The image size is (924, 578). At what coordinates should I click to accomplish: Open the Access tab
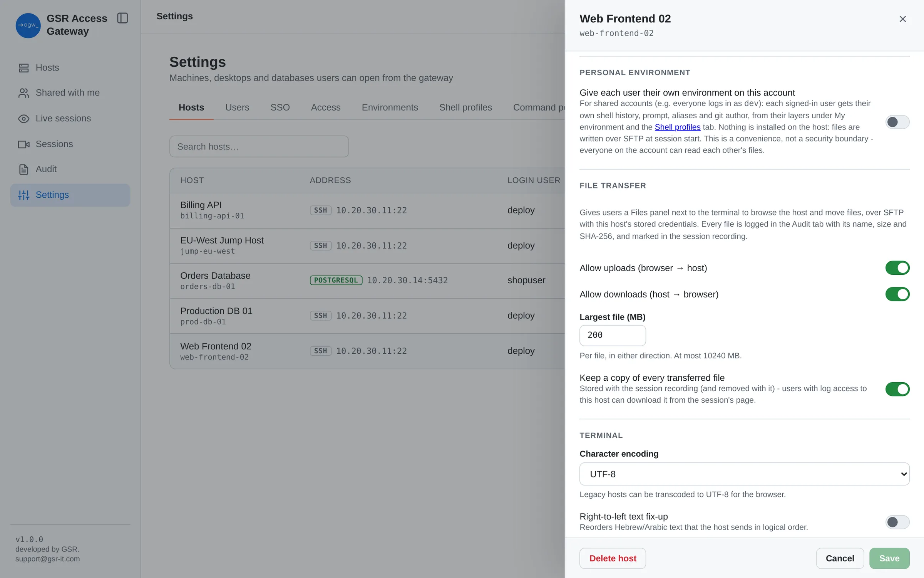(326, 108)
